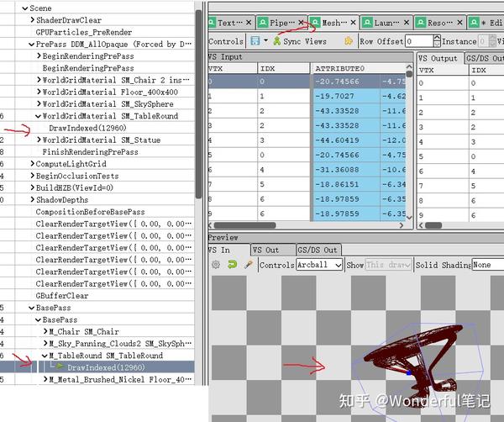Select GPUParticles_PreRender event row
Image resolution: width=504 pixels, height=422 pixels.
tap(83, 32)
